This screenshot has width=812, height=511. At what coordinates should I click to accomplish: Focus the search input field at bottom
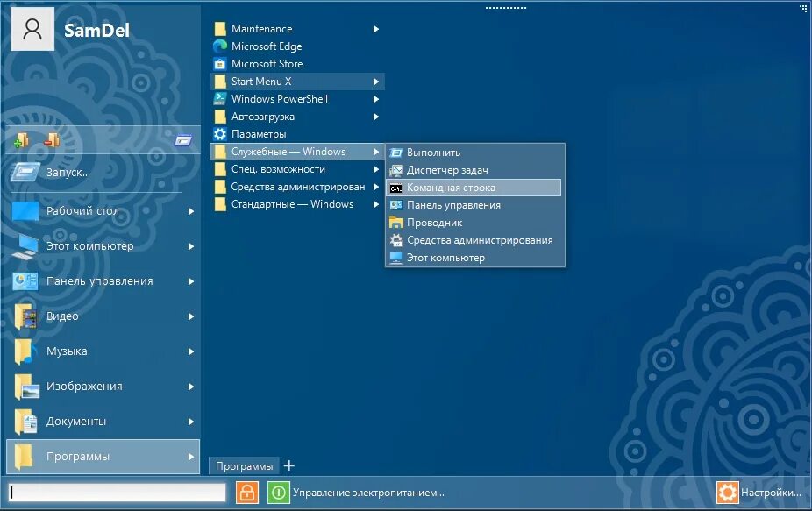pos(117,493)
